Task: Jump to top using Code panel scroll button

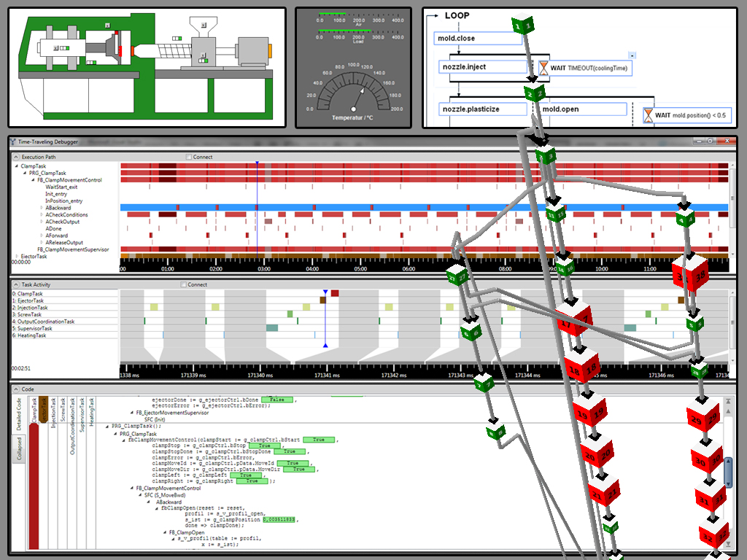Action: click(x=728, y=402)
